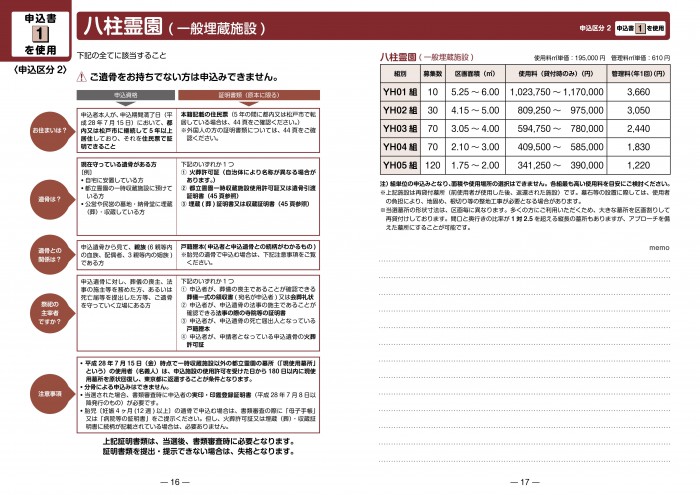Click the bold line 上記証明書類は、当選後、書類審査時に必要となります

(x=199, y=441)
